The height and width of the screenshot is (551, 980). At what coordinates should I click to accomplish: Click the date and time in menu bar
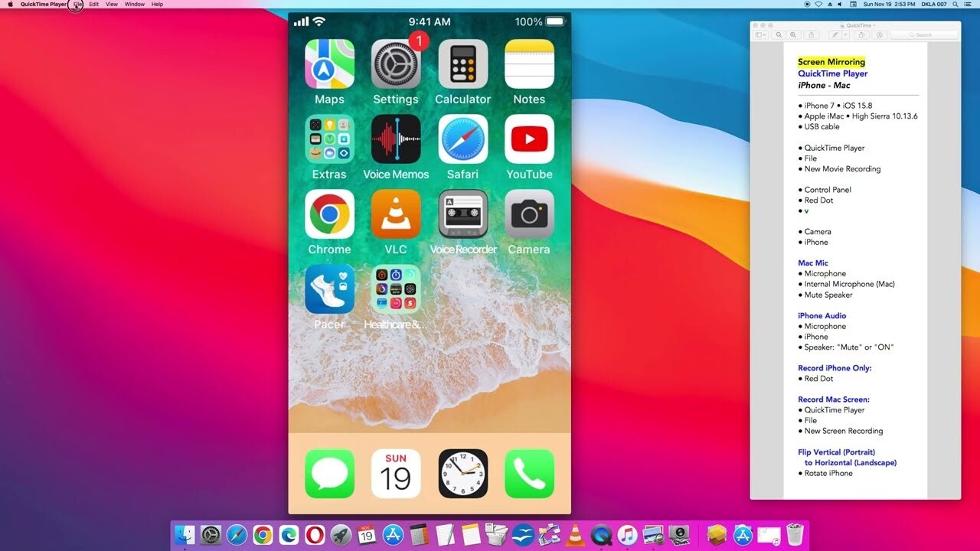pyautogui.click(x=890, y=5)
